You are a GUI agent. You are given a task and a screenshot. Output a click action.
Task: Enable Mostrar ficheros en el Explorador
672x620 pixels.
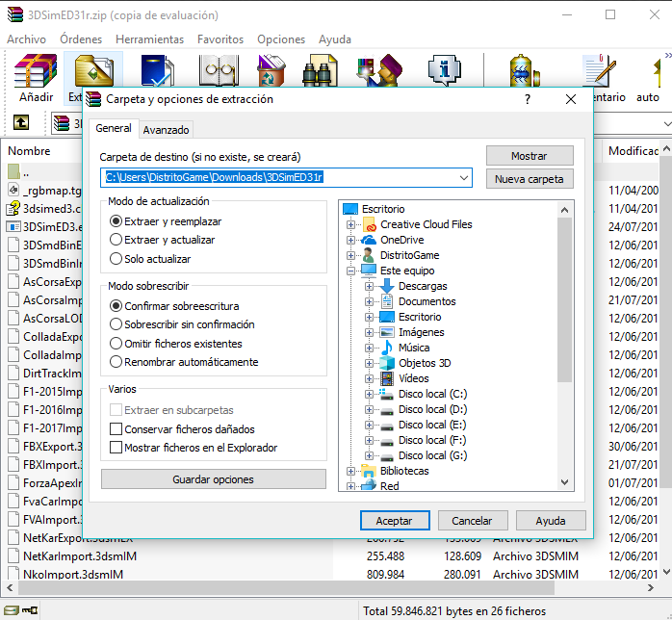[x=116, y=448]
